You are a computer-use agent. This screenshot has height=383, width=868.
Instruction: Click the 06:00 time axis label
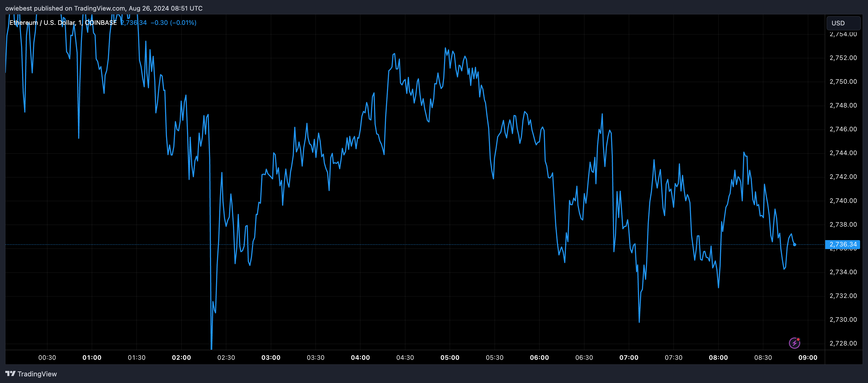(539, 357)
